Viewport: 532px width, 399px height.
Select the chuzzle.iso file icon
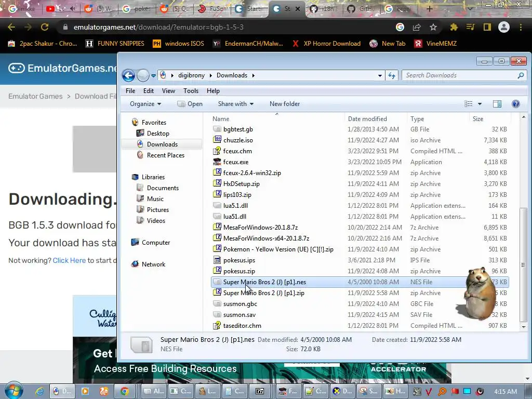pos(217,140)
